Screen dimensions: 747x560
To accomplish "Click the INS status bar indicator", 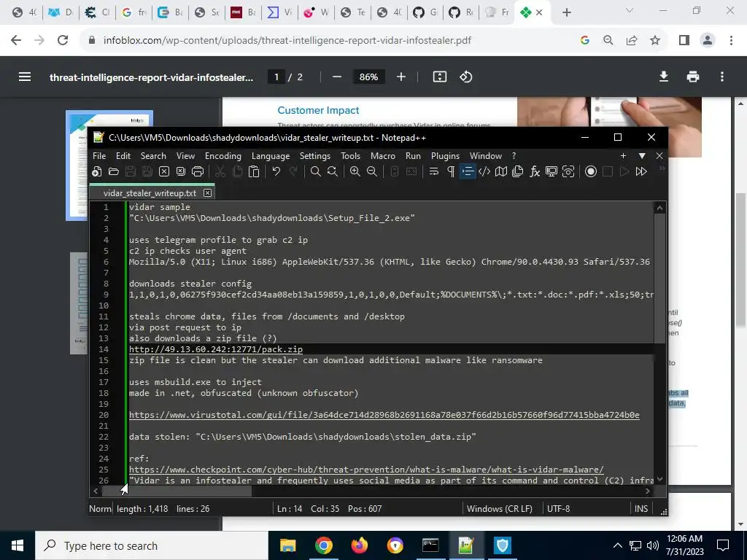I will (641, 508).
